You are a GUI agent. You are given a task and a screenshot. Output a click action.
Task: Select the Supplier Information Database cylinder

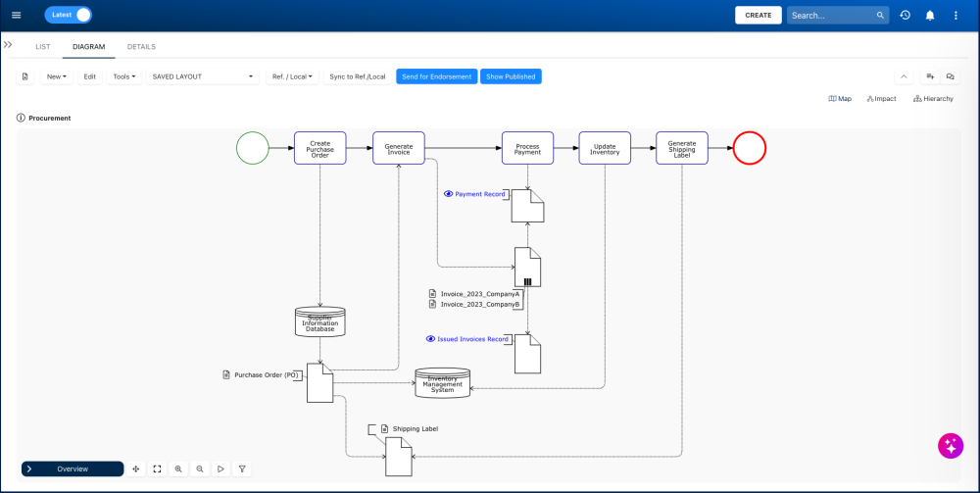pyautogui.click(x=320, y=321)
